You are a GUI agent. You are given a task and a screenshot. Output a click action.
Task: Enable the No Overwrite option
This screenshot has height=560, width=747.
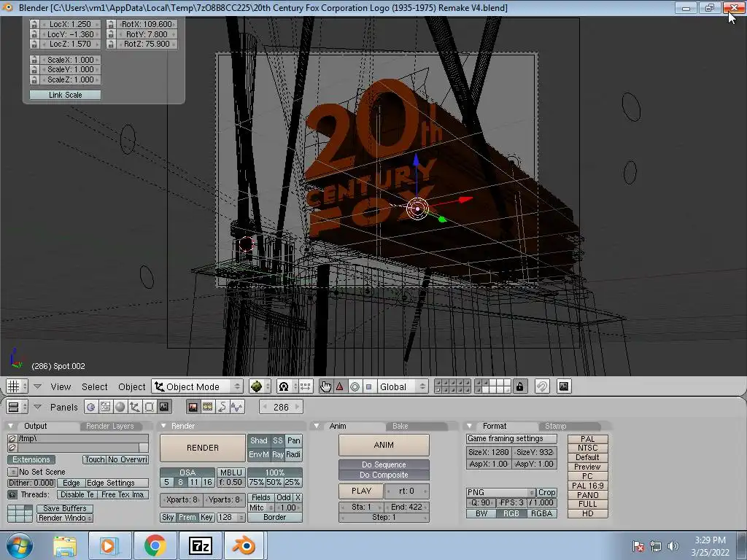pyautogui.click(x=127, y=460)
